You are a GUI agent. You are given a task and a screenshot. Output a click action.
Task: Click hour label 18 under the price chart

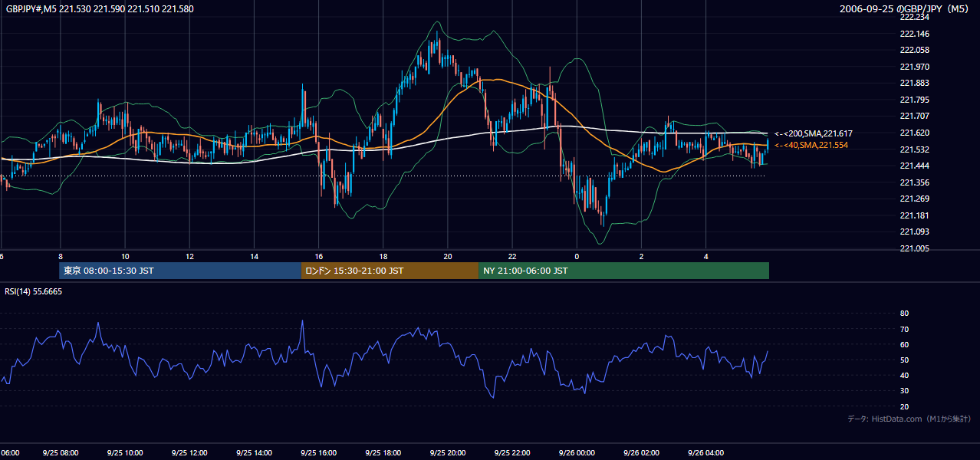pyautogui.click(x=383, y=257)
